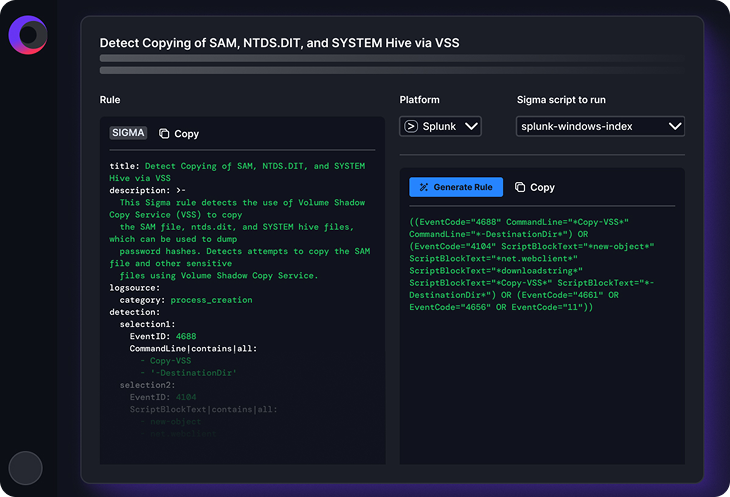Screen dimensions: 730x497
Task: Click the 'Sigma script to run' label
Action: point(561,100)
